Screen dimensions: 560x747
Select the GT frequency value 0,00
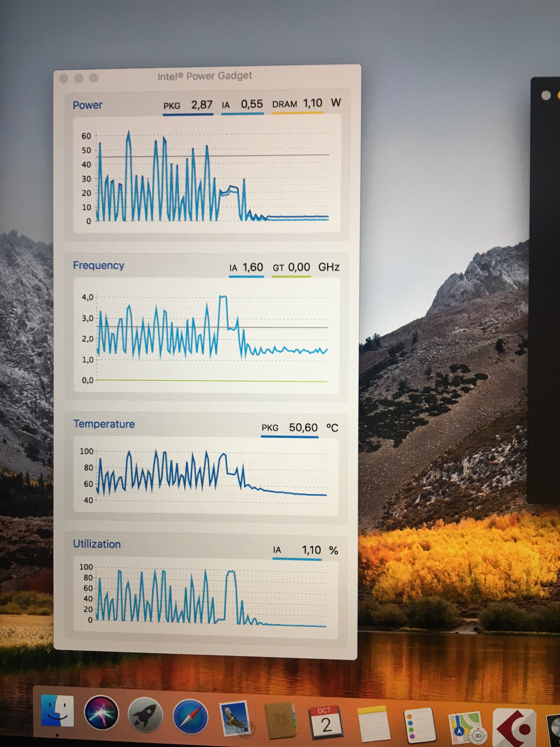[299, 267]
